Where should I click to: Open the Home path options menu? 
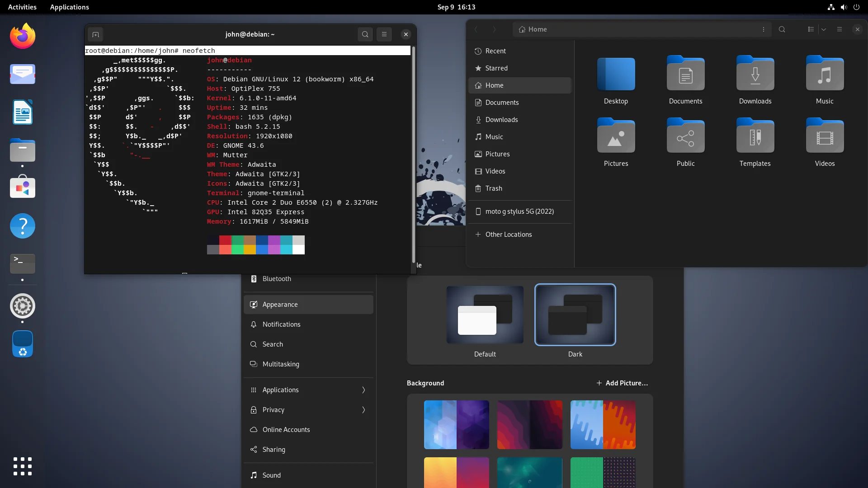point(764,29)
